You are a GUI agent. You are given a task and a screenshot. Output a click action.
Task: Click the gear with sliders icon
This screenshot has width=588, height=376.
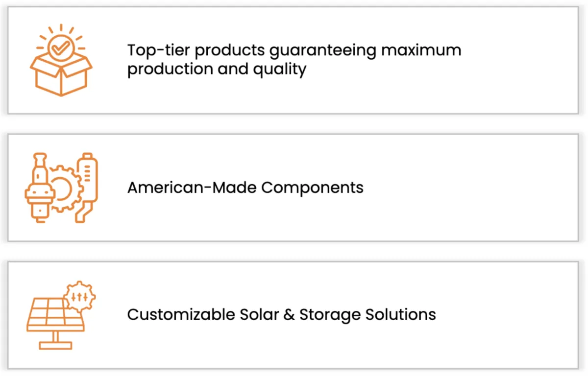click(79, 297)
